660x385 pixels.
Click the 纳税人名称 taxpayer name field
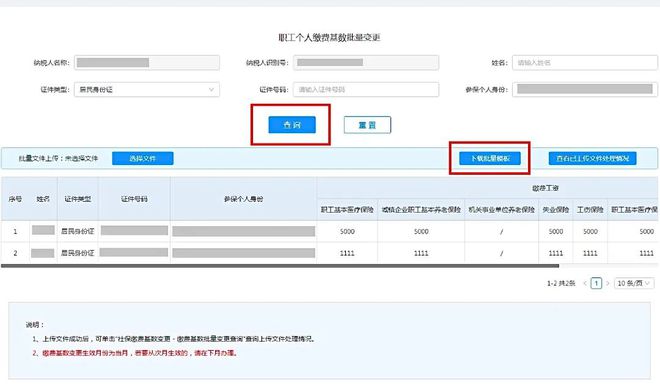click(x=147, y=63)
